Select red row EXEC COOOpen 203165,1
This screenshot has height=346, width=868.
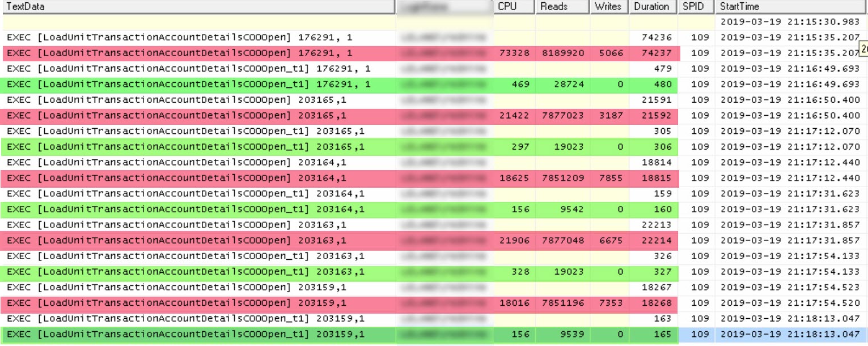coord(340,115)
